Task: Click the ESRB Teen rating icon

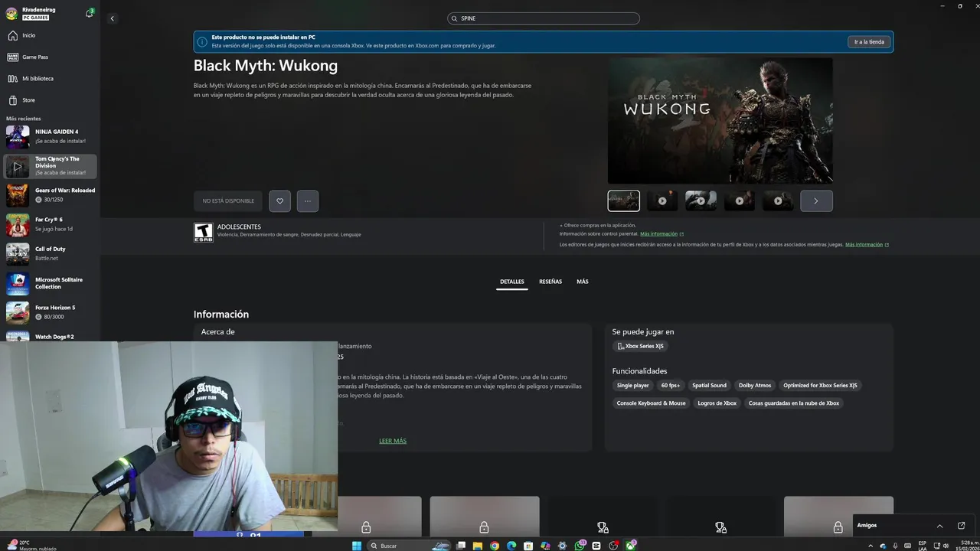Action: (203, 233)
